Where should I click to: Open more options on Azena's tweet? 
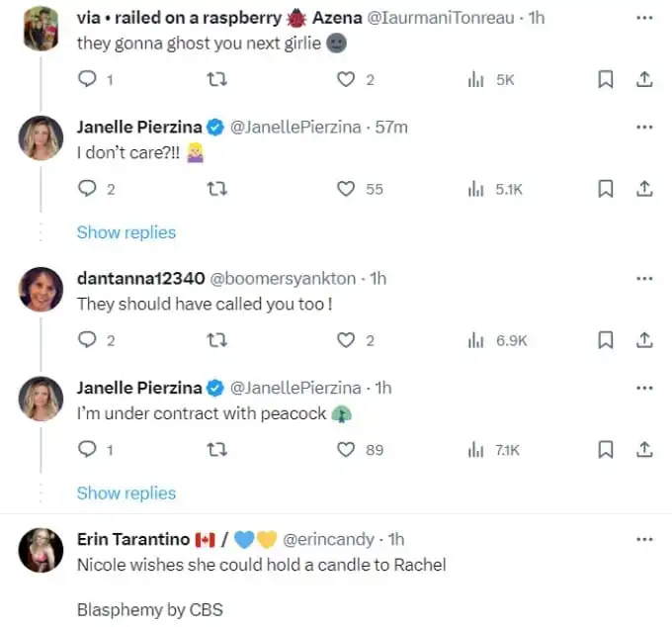644,18
